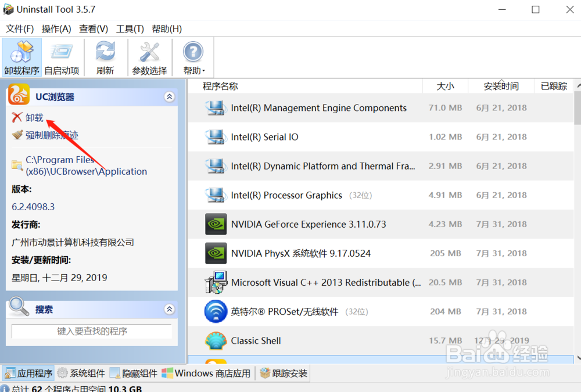This screenshot has height=392, width=581.
Task: Click the magnifying glass 搜索 icon
Action: pos(19,307)
